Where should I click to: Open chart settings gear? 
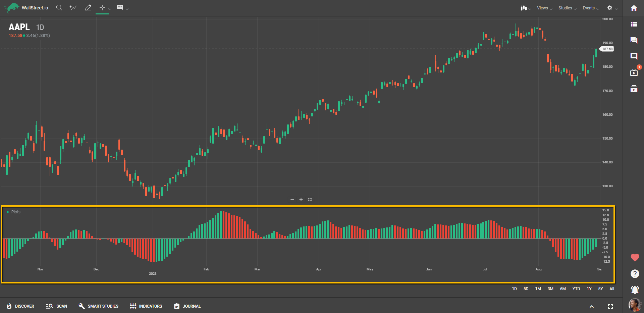pos(610,8)
